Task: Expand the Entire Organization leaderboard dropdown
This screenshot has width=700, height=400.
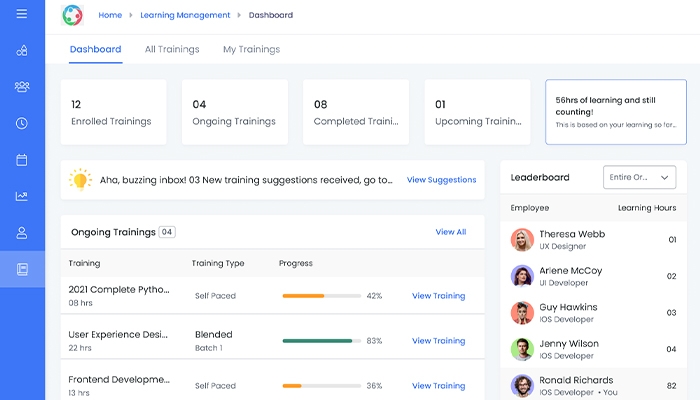Action: point(639,177)
